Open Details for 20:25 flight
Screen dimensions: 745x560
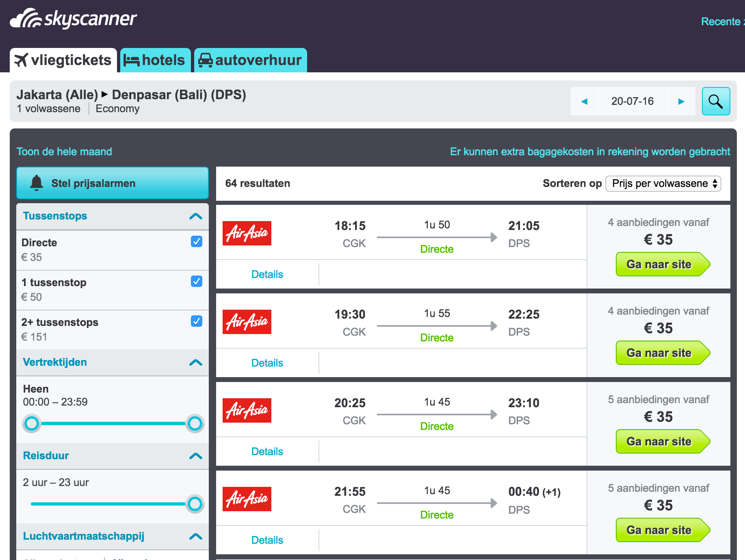click(267, 451)
